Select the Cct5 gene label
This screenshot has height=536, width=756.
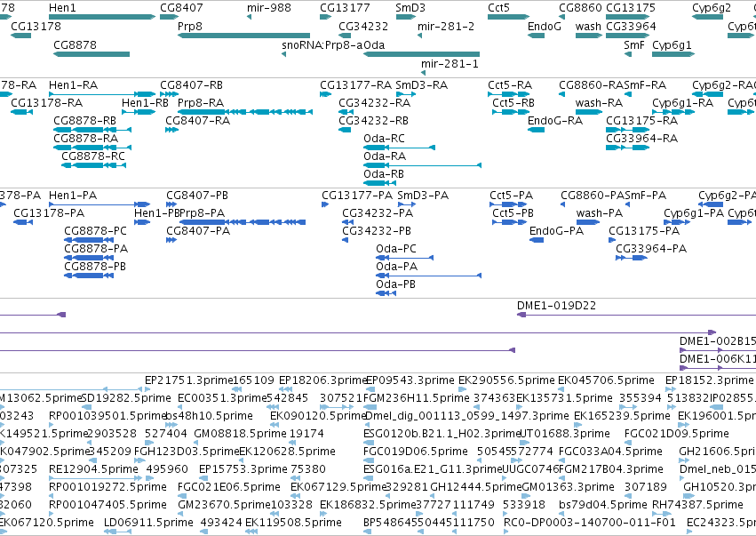[498, 8]
